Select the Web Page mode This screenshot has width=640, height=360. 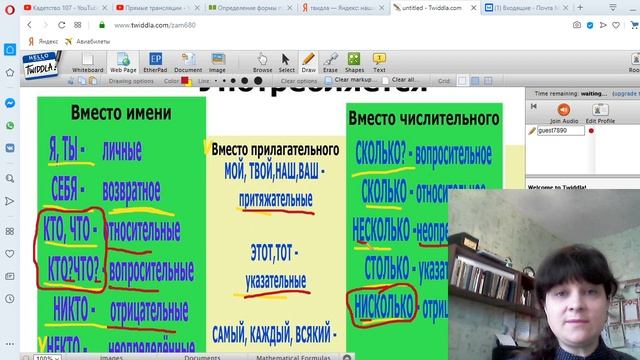tap(123, 62)
